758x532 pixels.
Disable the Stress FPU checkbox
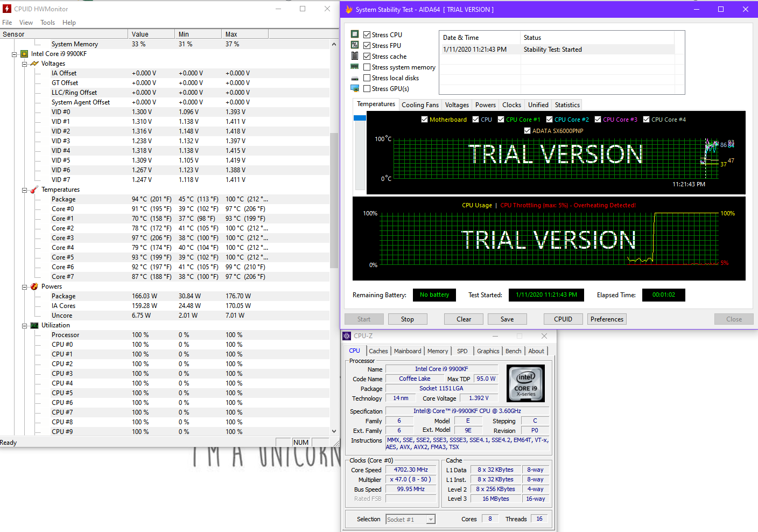pos(367,45)
